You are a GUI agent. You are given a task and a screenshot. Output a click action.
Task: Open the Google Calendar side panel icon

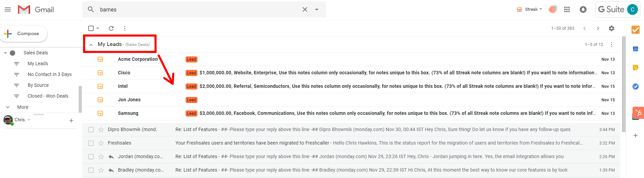click(636, 49)
